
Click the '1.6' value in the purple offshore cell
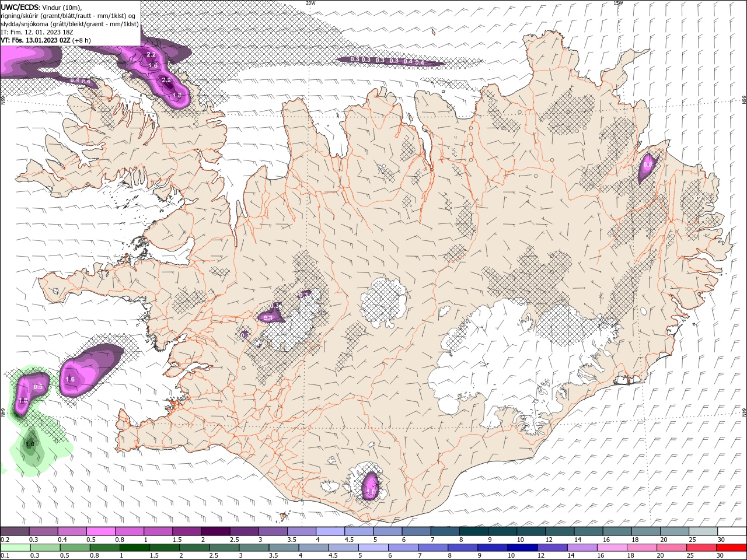[x=70, y=379]
